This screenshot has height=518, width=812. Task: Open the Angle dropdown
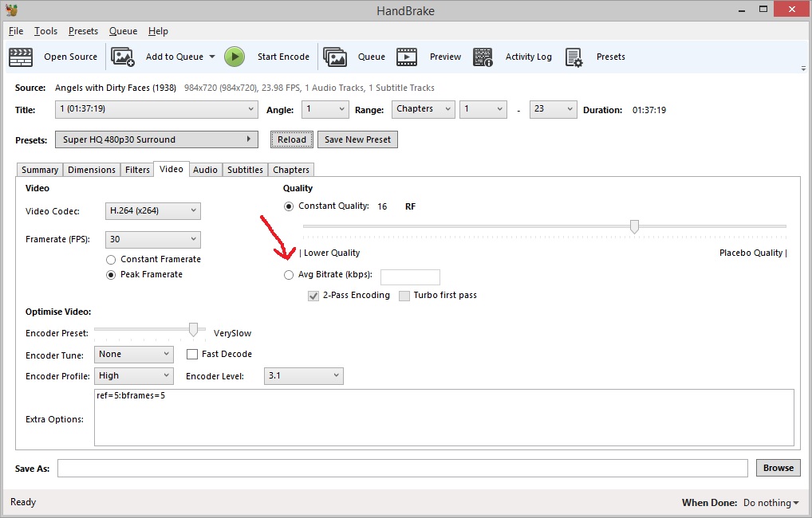pos(325,109)
